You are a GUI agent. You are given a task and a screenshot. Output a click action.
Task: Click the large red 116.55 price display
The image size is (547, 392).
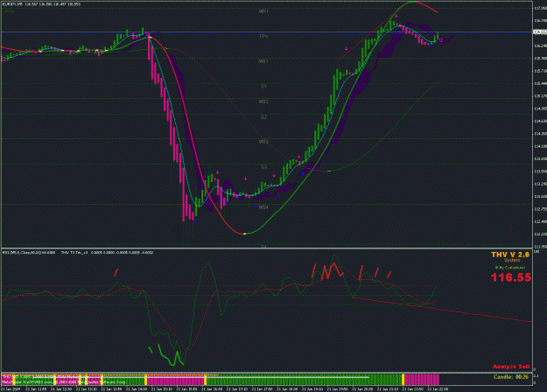click(511, 277)
